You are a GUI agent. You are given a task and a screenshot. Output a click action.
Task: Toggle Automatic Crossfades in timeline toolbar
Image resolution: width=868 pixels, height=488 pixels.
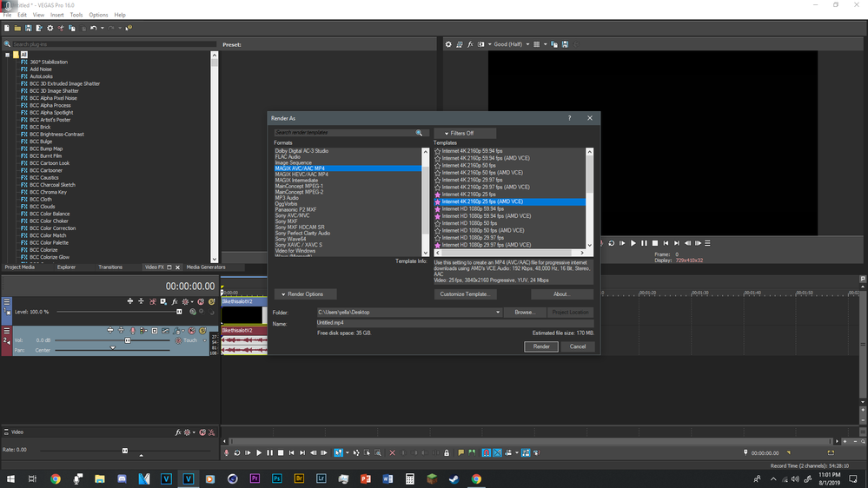pyautogui.click(x=497, y=452)
